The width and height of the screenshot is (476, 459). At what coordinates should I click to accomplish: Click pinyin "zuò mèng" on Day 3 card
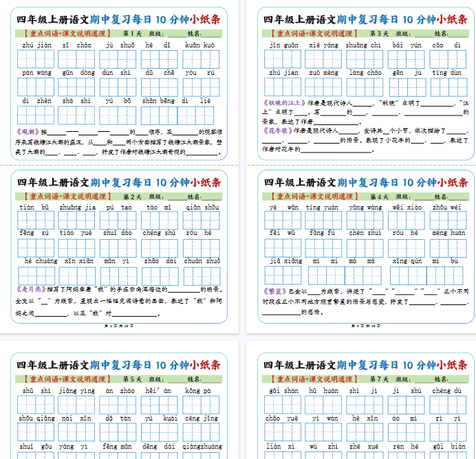coord(323,73)
